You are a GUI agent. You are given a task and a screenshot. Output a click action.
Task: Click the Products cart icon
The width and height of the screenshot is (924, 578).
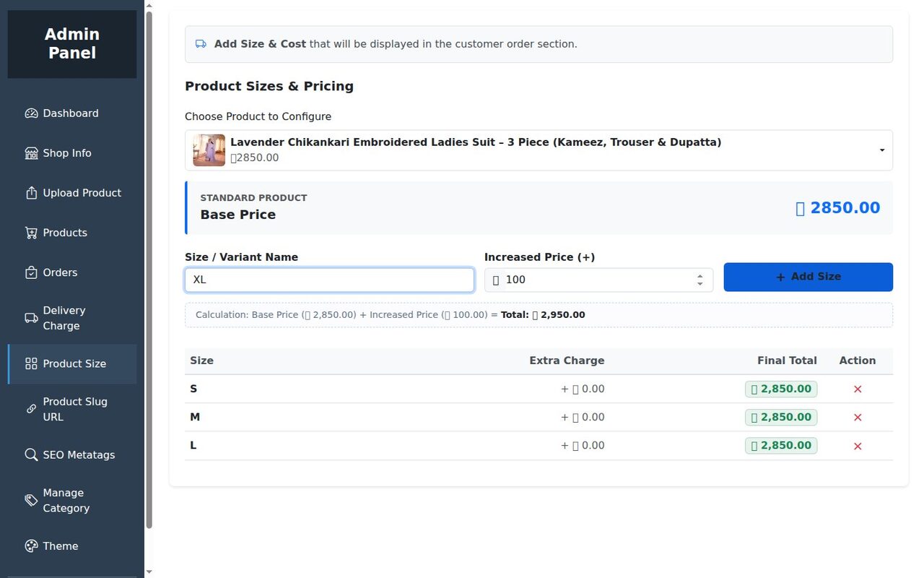(31, 233)
